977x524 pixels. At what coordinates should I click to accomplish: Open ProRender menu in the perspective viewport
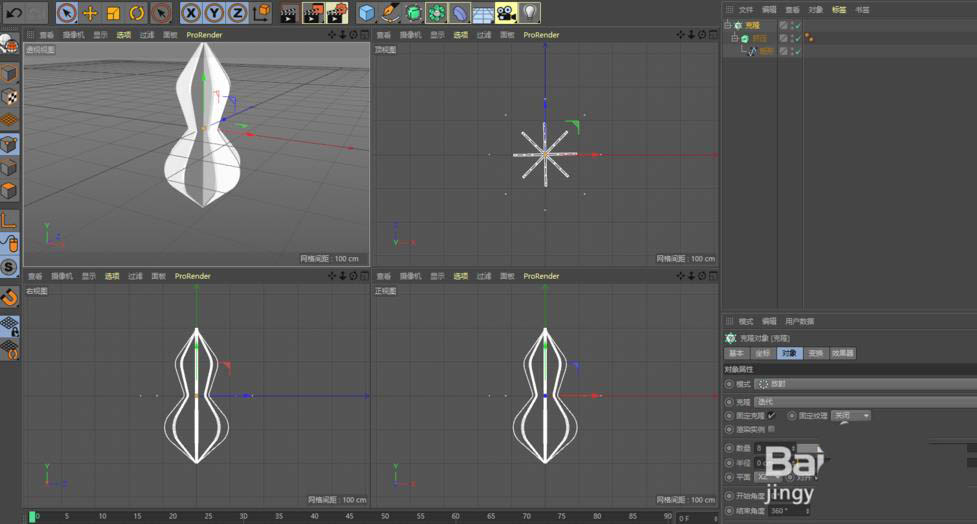click(204, 34)
